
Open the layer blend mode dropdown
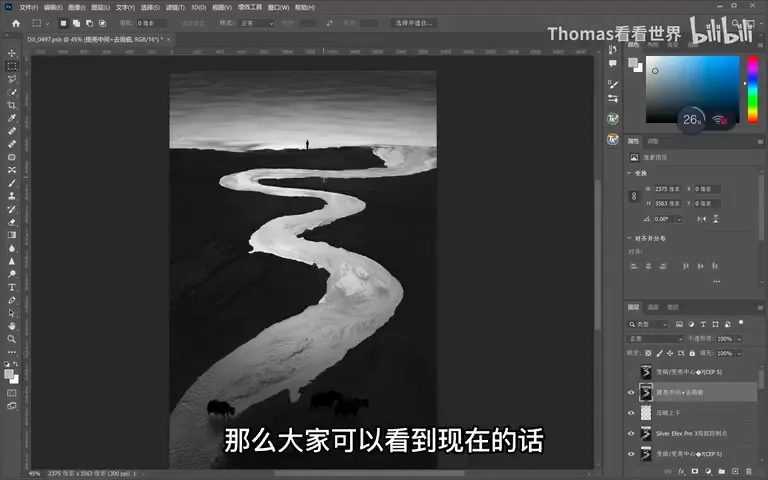655,339
